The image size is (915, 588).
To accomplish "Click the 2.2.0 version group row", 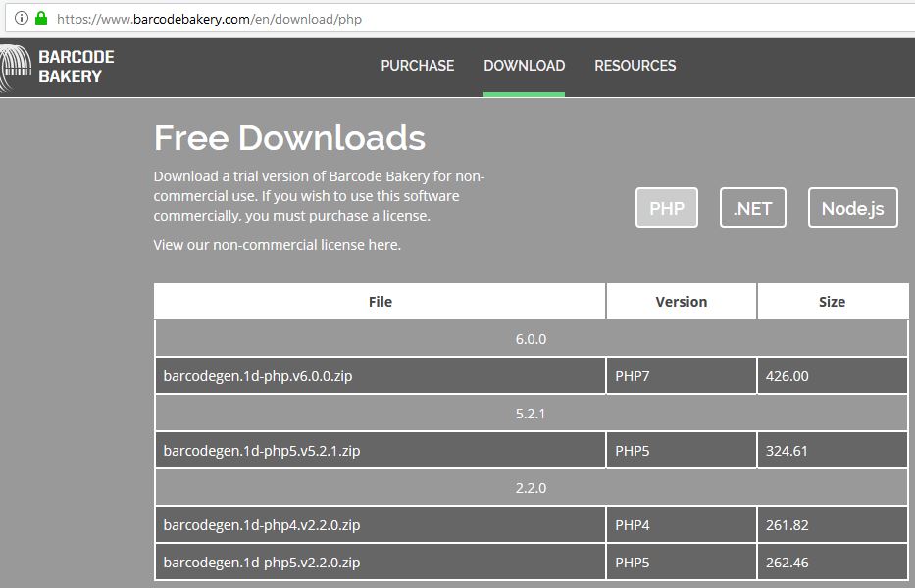I will [531, 488].
